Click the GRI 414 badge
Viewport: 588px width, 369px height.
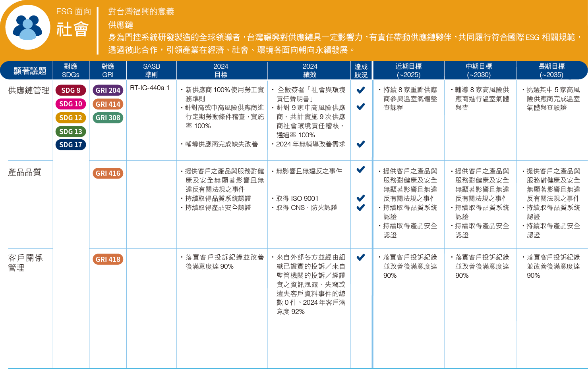tap(108, 104)
